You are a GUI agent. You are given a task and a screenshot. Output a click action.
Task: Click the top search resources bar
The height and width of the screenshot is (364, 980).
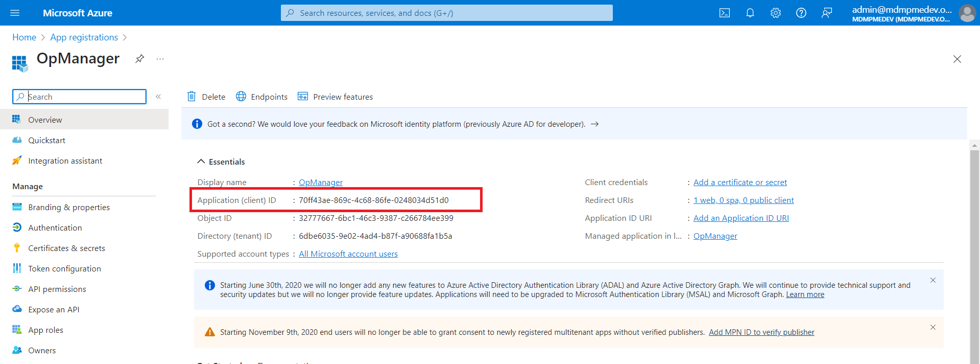446,13
